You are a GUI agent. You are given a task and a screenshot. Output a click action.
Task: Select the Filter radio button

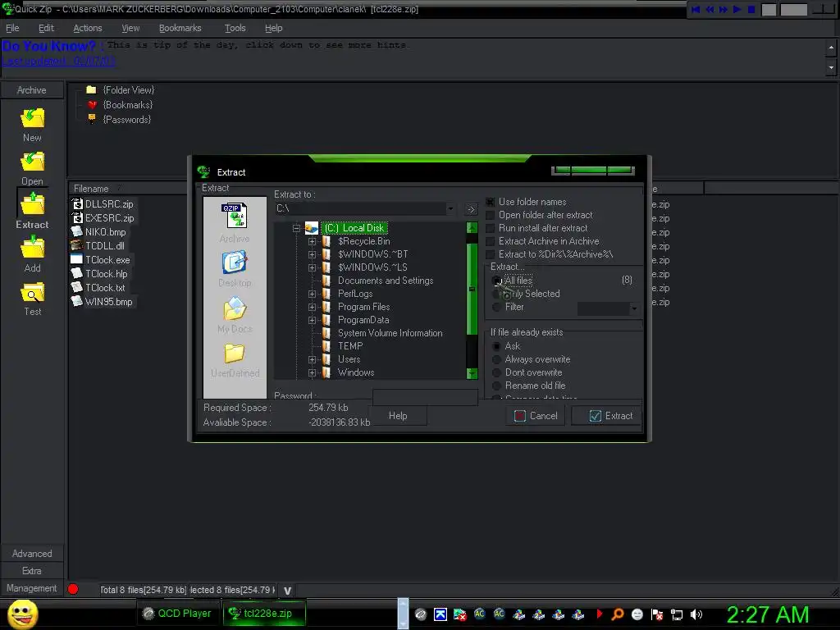click(496, 307)
